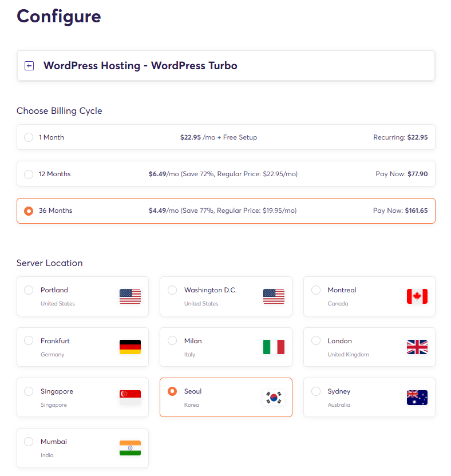Click the flag icon beside Washington D.C.
Screen dimensions: 451x476
pyautogui.click(x=274, y=296)
